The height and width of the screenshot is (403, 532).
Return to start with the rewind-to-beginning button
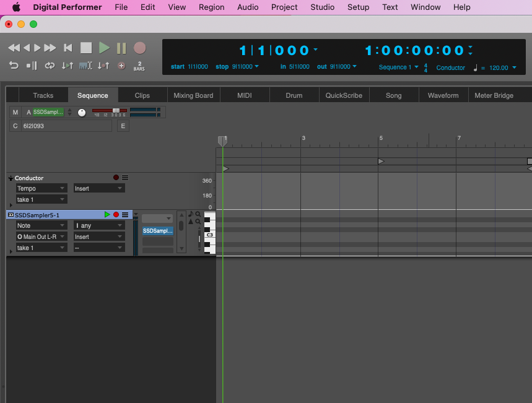pos(68,48)
